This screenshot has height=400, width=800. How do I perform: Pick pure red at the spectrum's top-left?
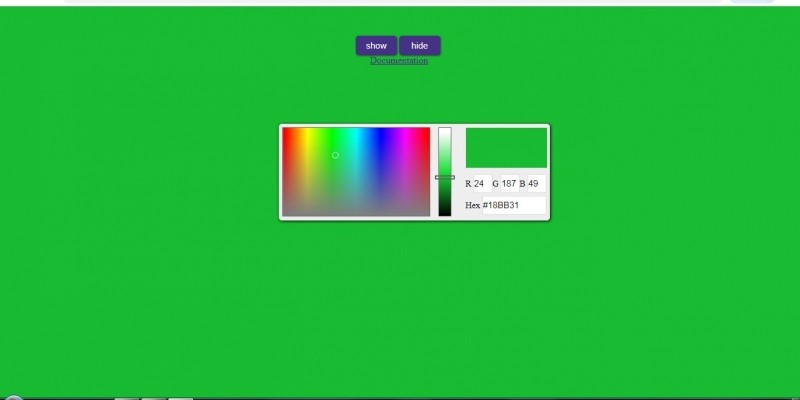click(x=285, y=130)
